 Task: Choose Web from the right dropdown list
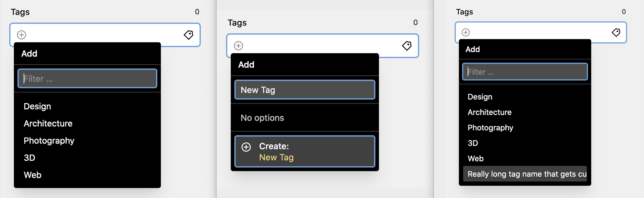point(475,158)
